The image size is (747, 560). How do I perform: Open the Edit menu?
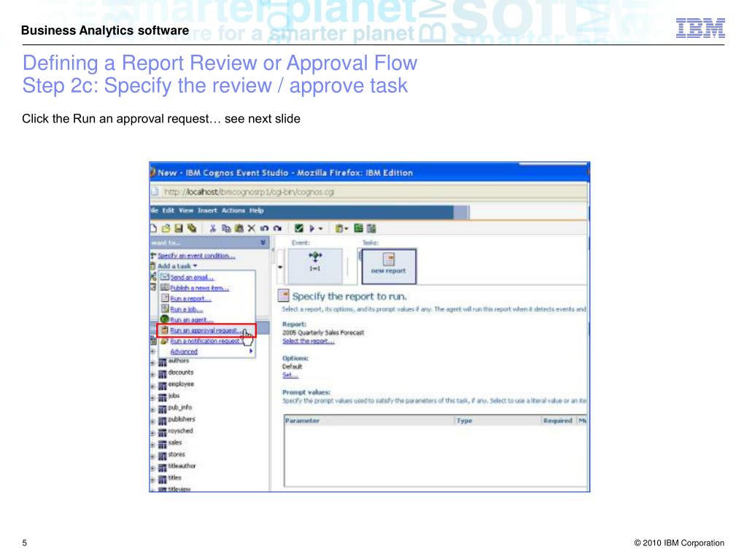(169, 211)
